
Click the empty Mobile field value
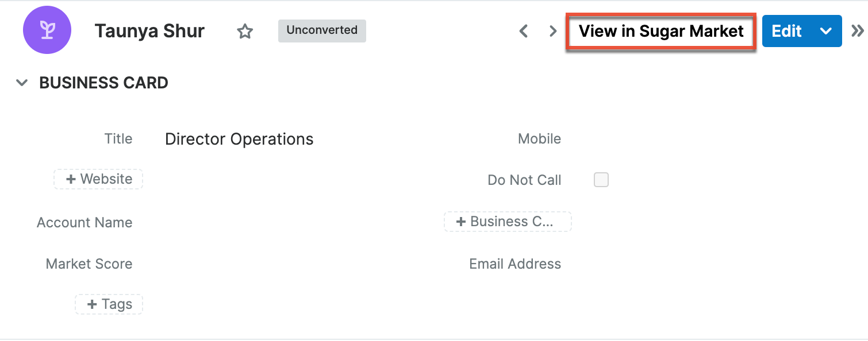661,139
